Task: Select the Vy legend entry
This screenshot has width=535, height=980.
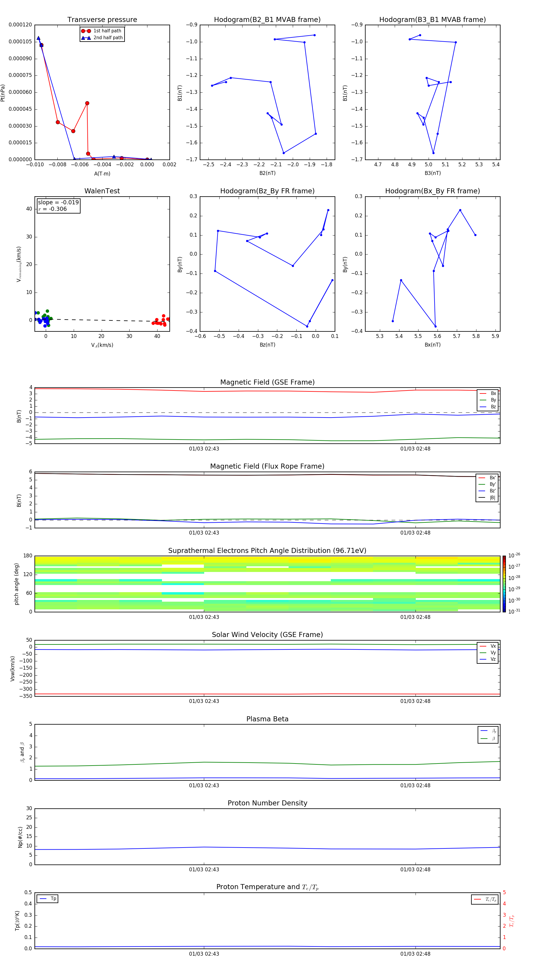Action: pyautogui.click(x=488, y=652)
